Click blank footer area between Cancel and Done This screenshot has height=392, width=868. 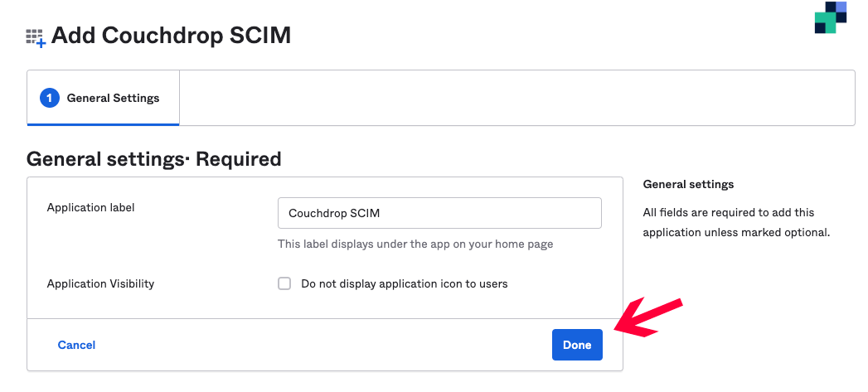[324, 345]
